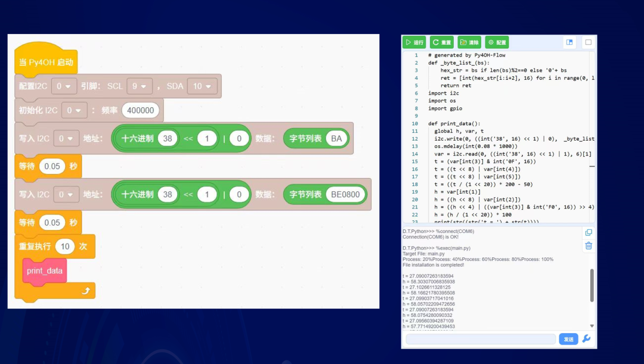Image resolution: width=644 pixels, height=364 pixels.
Task: Click the 'import gpio' code line
Action: tap(445, 108)
